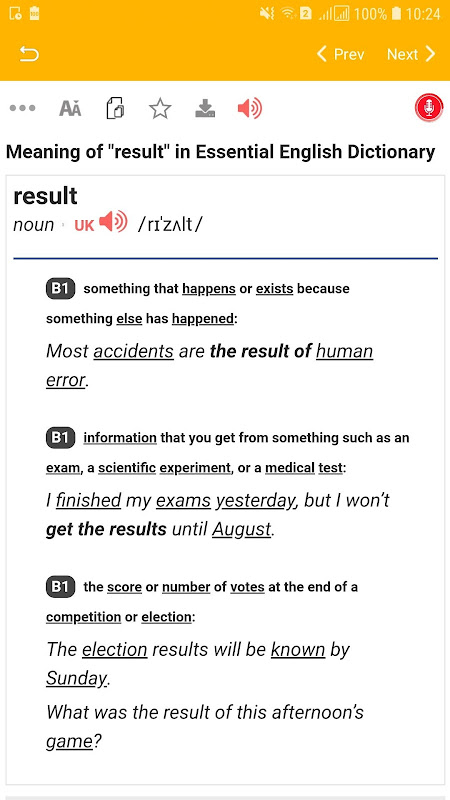The width and height of the screenshot is (450, 800).
Task: Tap the linked word "August"
Action: (x=241, y=530)
